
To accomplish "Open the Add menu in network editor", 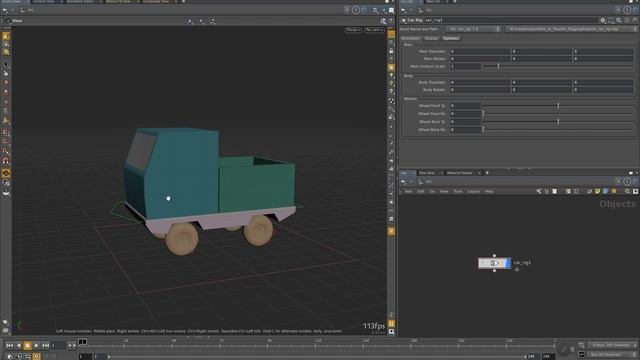I will pos(408,191).
